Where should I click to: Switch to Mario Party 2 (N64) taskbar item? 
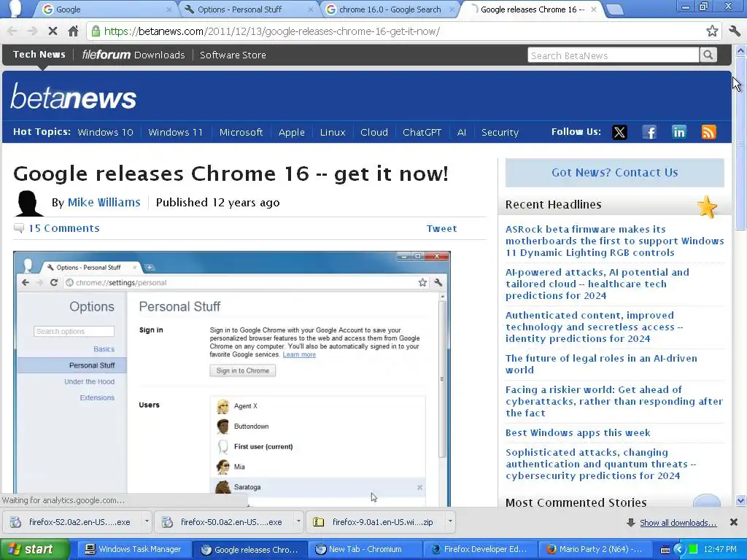click(x=594, y=549)
